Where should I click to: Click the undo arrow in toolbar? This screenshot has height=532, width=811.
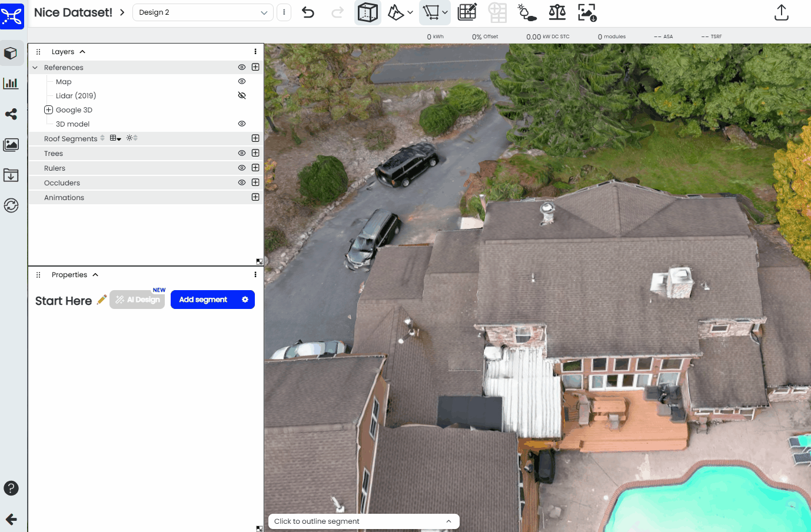click(308, 12)
